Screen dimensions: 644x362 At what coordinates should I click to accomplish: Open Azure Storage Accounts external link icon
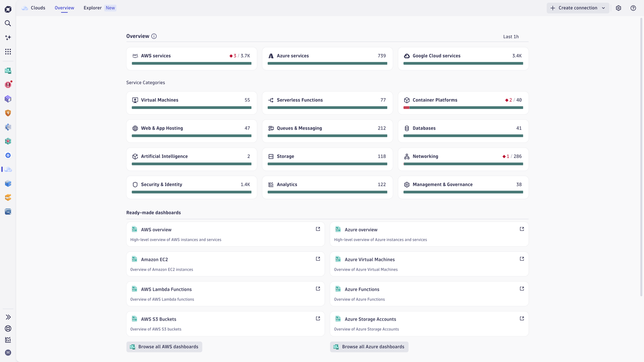522,318
